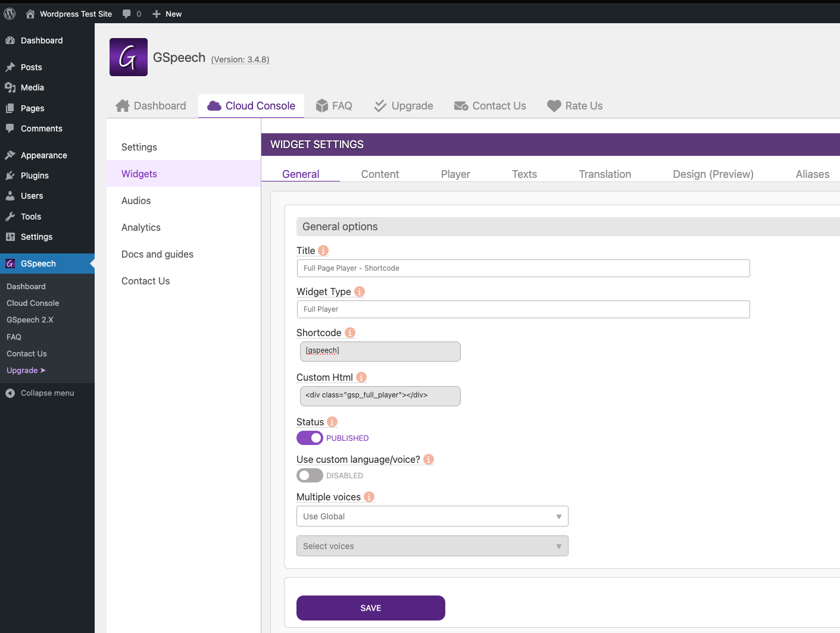Click the New button in admin bar
Viewport: 840px width, 633px height.
[x=167, y=14]
